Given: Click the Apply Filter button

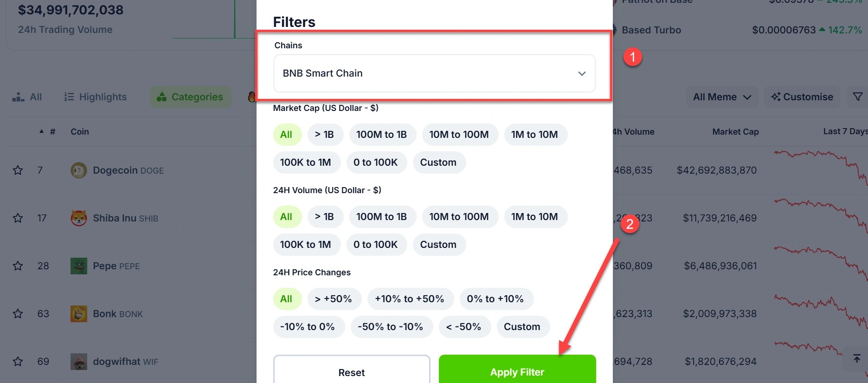Looking at the screenshot, I should (517, 371).
